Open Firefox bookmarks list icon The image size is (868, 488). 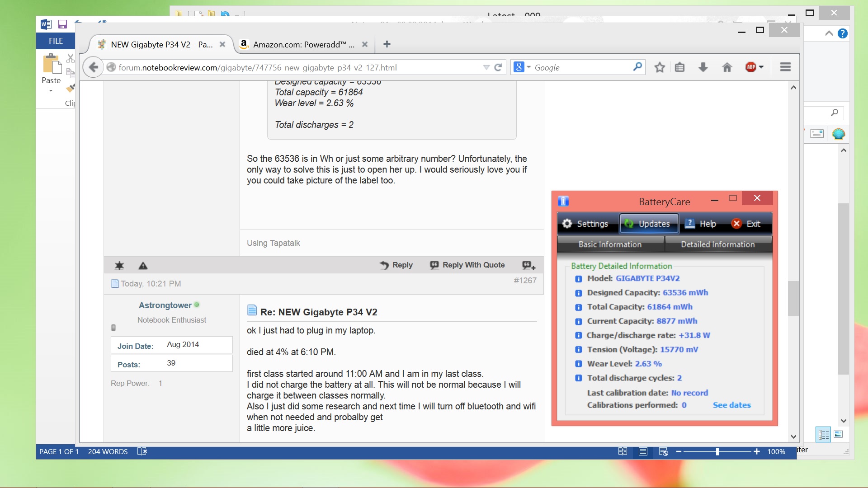click(x=679, y=67)
